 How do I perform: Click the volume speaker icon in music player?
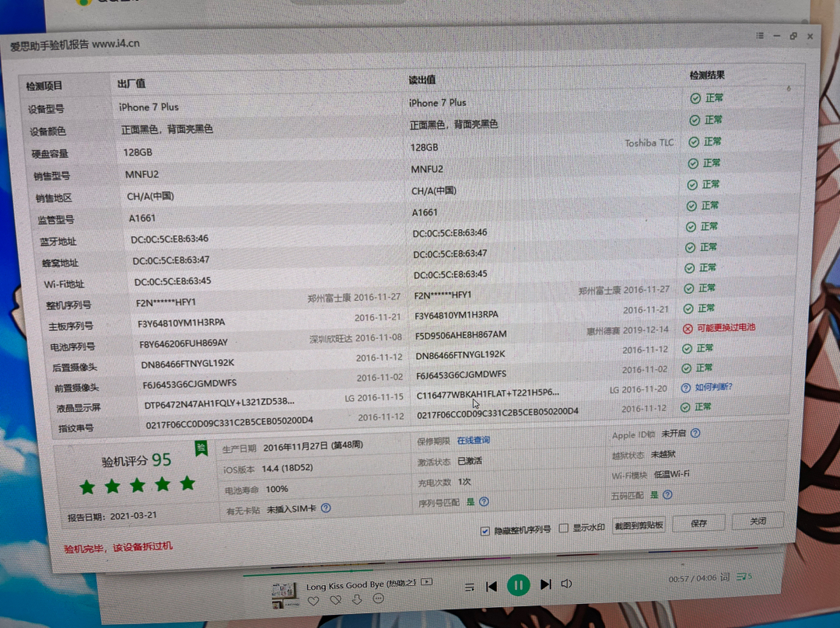tap(566, 583)
